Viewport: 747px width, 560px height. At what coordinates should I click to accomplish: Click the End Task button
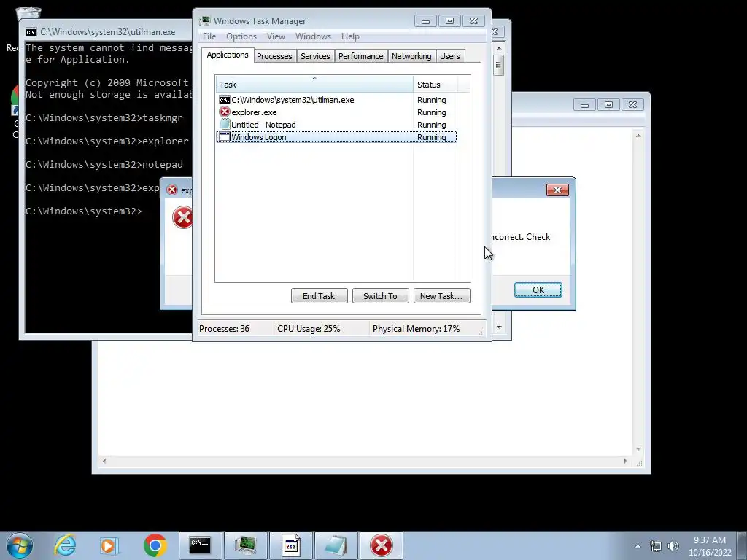click(x=320, y=296)
